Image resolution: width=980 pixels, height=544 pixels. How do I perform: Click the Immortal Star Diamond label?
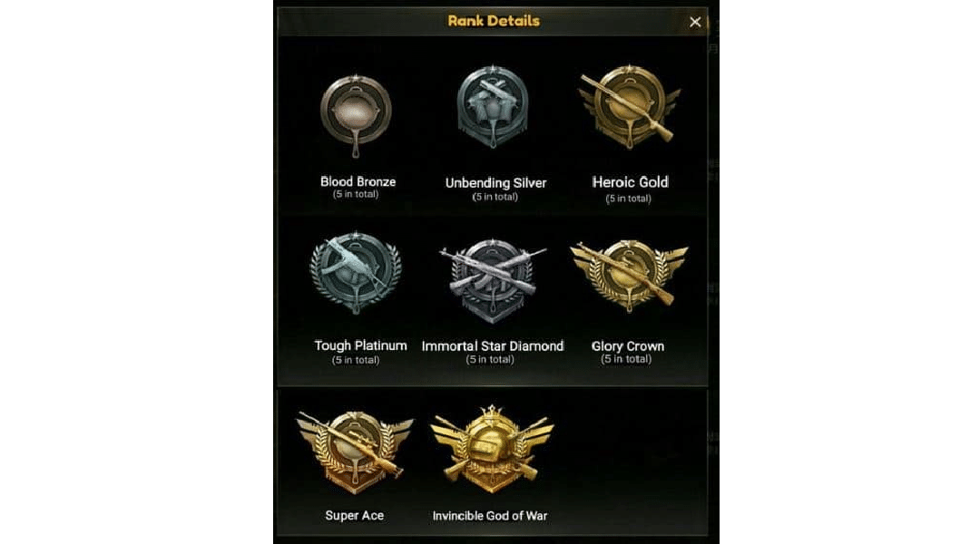493,346
